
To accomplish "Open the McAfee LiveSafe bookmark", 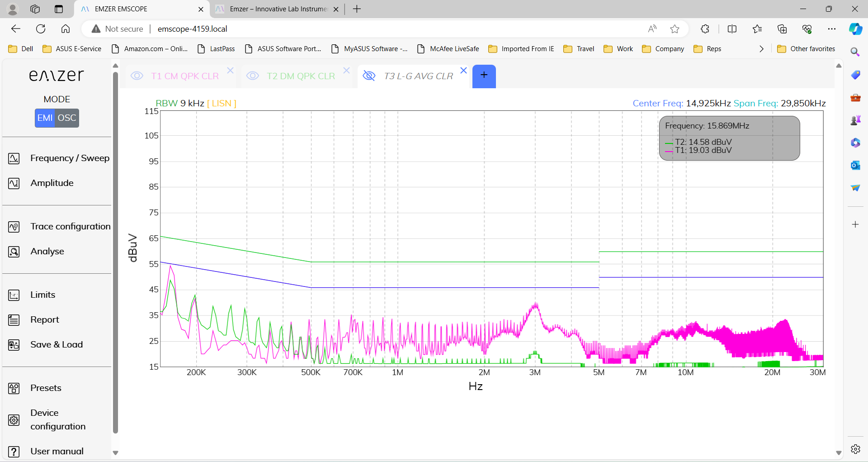I will [448, 49].
